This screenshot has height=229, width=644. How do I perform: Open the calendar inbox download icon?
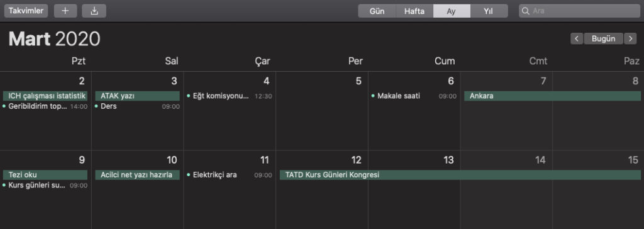[94, 11]
